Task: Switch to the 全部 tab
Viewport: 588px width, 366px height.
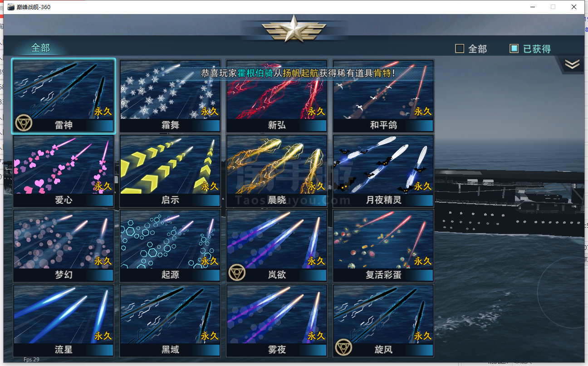Action: click(x=40, y=48)
